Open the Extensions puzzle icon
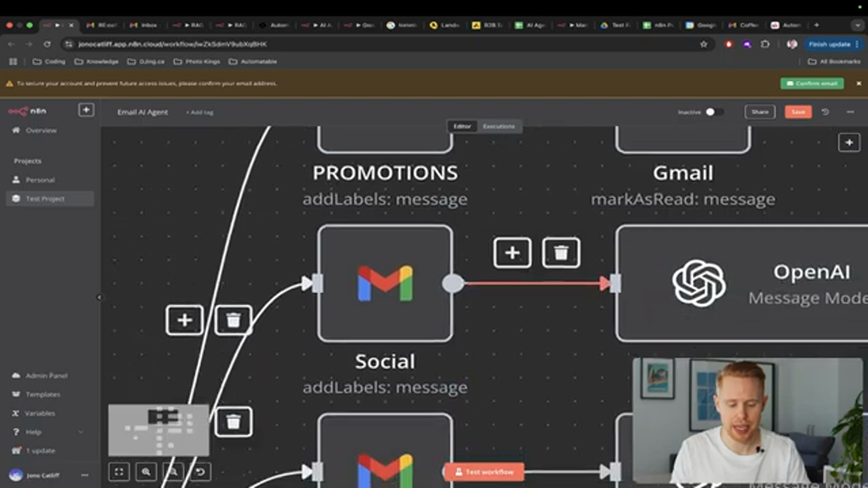The image size is (868, 488). click(765, 44)
